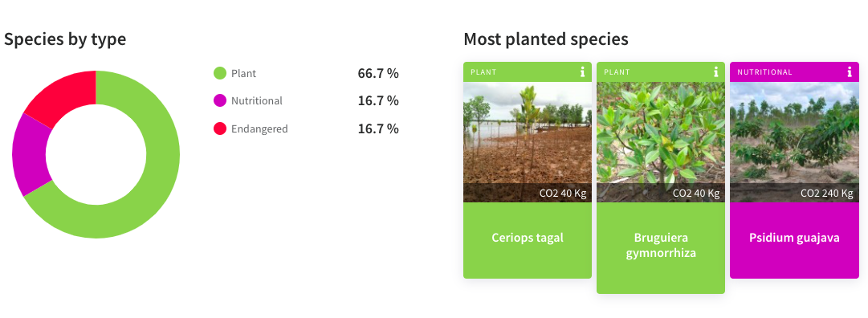Image resolution: width=868 pixels, height=318 pixels.
Task: Open the Ceriops tagal photo
Action: click(x=528, y=142)
